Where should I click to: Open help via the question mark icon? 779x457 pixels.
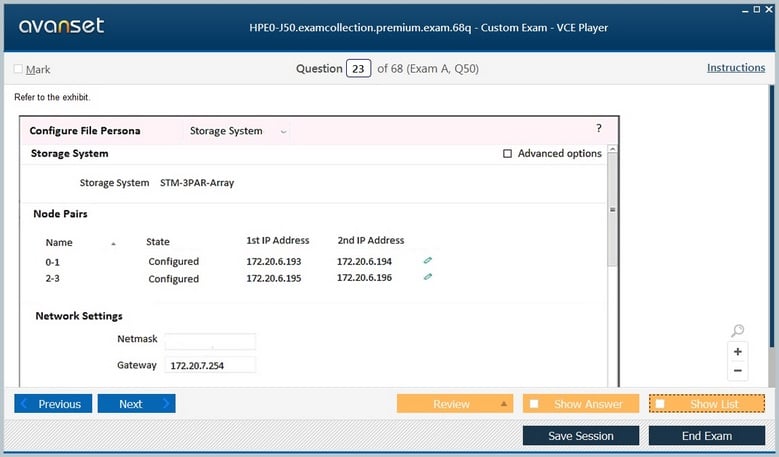click(x=599, y=128)
